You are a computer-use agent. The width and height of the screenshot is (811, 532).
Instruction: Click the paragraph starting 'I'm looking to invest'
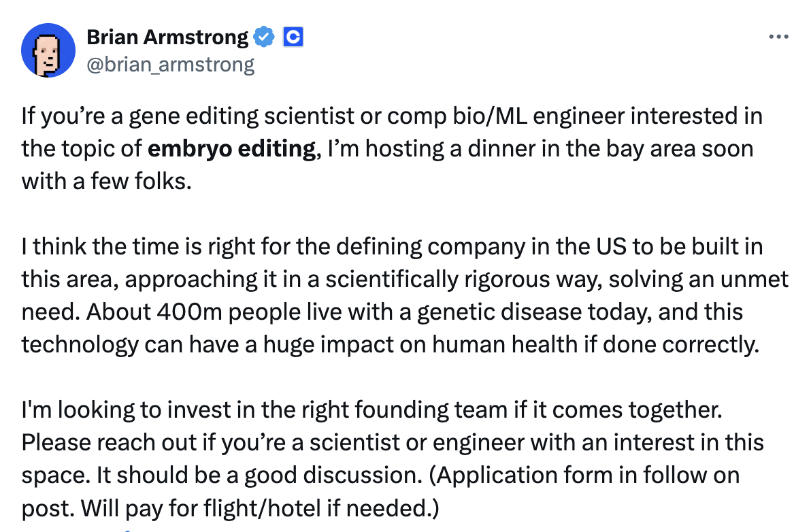[393, 459]
